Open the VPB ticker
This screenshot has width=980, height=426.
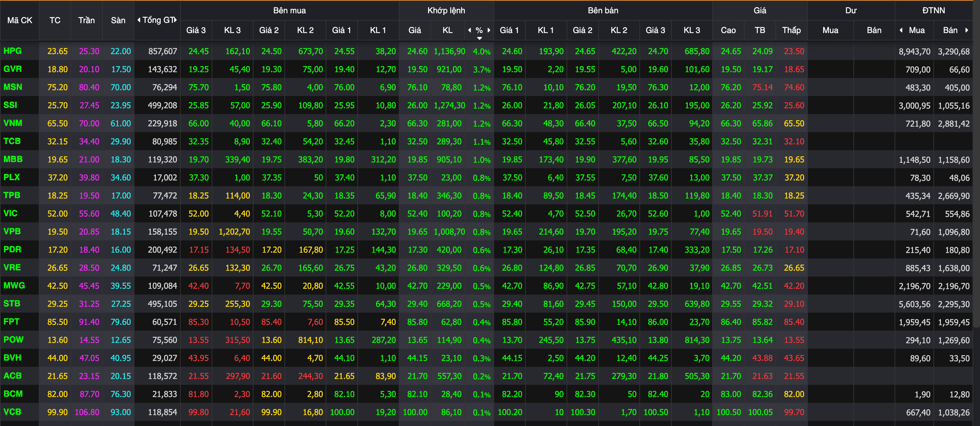point(12,231)
